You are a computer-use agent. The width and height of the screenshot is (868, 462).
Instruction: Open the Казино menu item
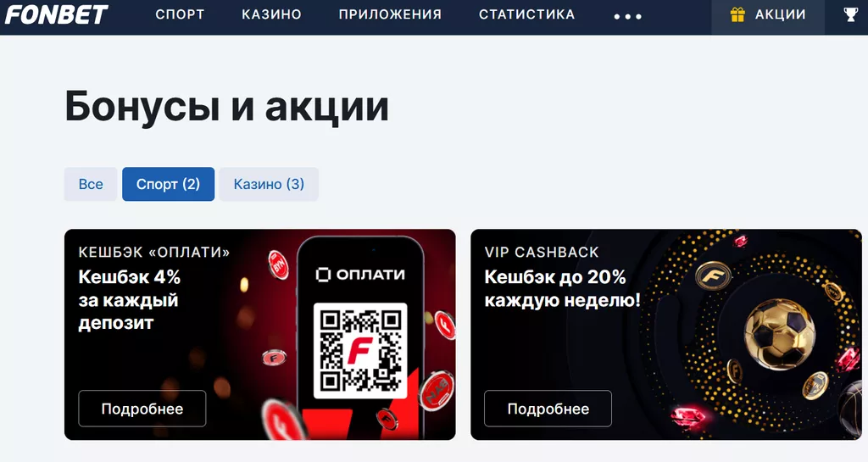[271, 14]
